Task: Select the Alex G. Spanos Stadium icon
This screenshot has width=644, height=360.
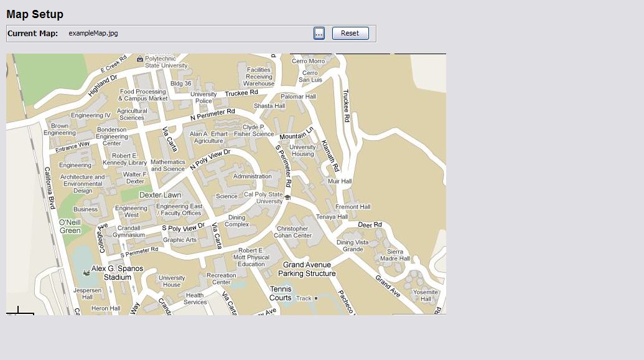Action: click(86, 273)
